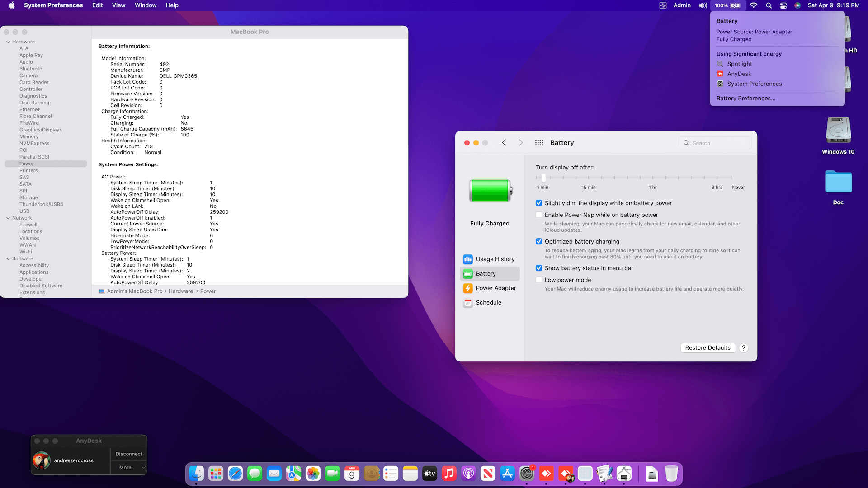Collapse the Hardware section in sidebar
The width and height of the screenshot is (868, 488).
click(x=8, y=42)
